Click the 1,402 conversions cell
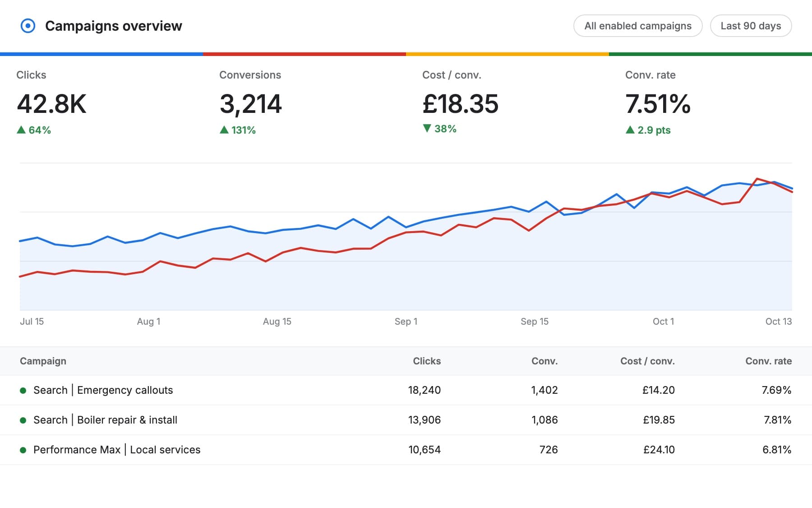The width and height of the screenshot is (812, 508). (x=544, y=390)
